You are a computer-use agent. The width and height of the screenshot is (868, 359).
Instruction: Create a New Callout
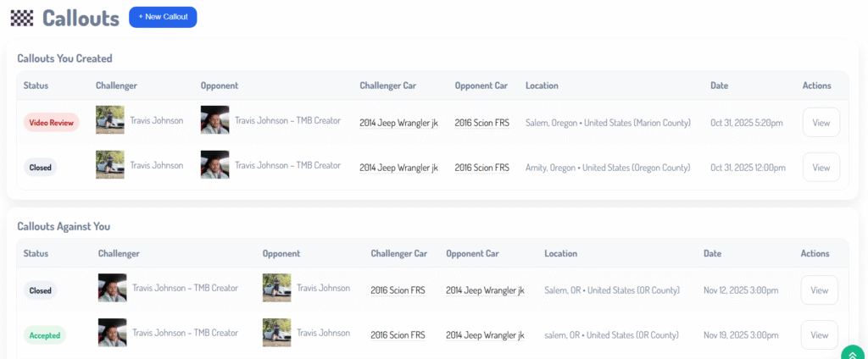pyautogui.click(x=163, y=17)
